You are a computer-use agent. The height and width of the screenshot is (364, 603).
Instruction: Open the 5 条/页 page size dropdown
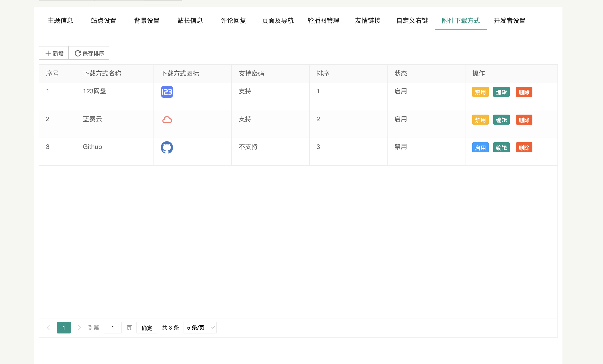(200, 328)
